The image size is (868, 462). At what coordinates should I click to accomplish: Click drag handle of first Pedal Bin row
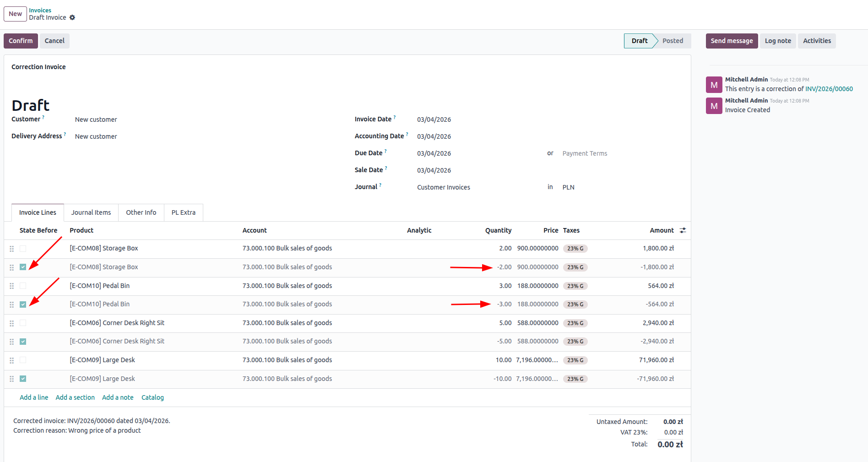(12, 286)
